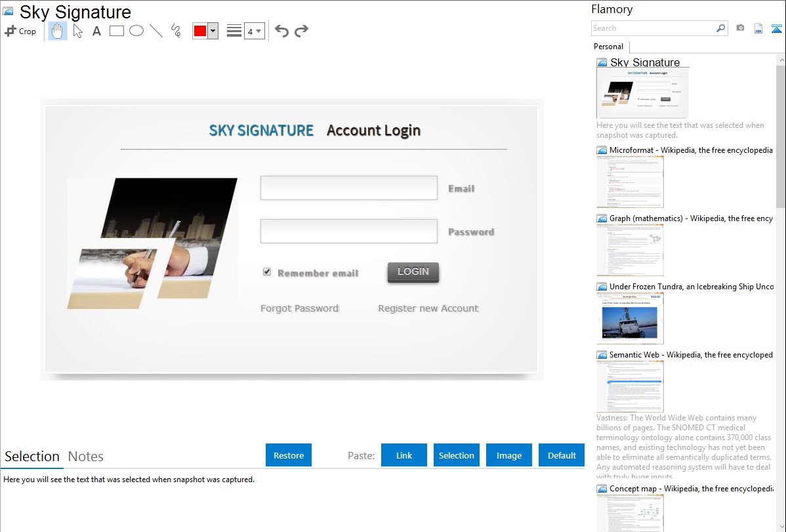
Task: Click the Paste Default button
Action: (562, 455)
